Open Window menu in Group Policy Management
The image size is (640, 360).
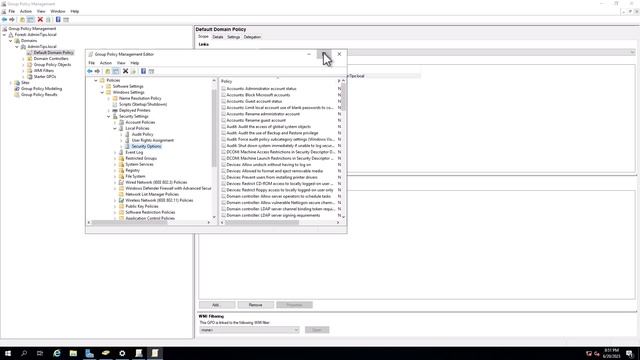(x=58, y=11)
